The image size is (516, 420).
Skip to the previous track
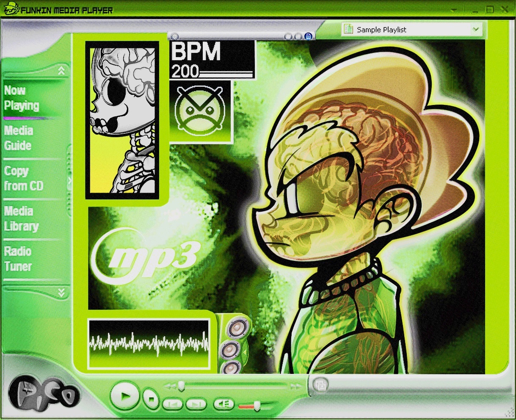173,404
